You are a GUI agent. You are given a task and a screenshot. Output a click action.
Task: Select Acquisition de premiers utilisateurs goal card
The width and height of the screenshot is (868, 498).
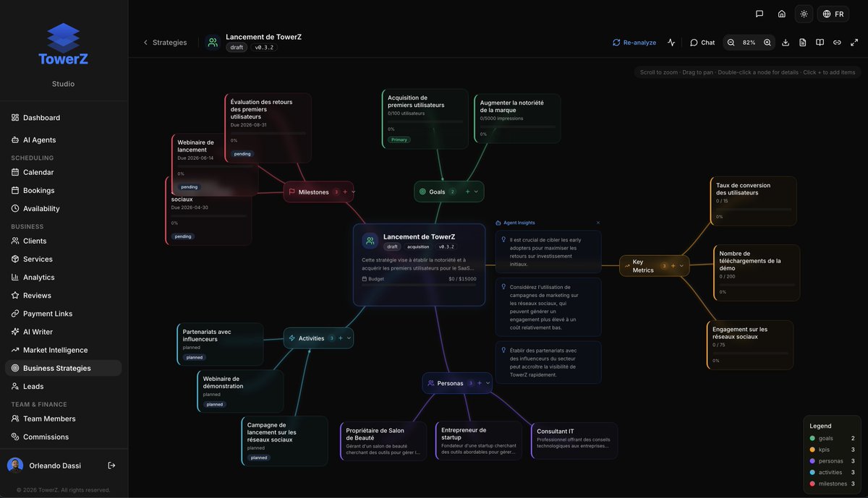tap(425, 119)
